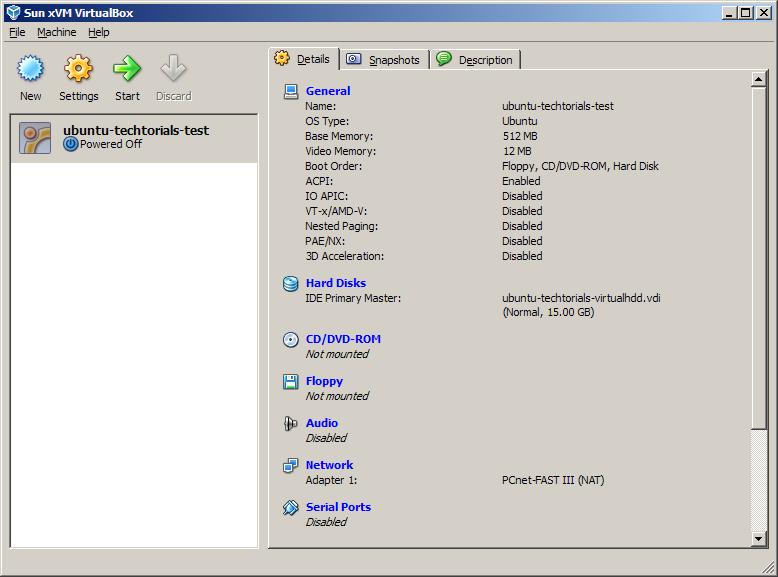This screenshot has height=577, width=778.
Task: Click the PCnet-FAST III (NAT) adapter value
Action: (553, 480)
